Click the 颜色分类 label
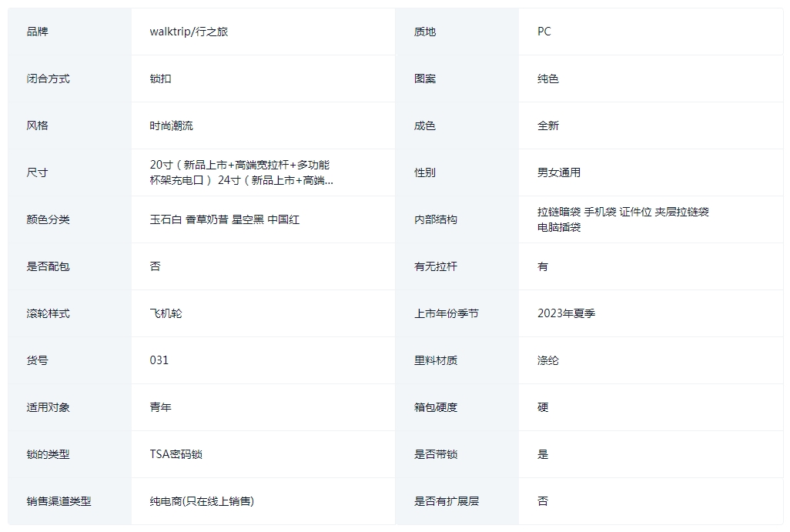Viewport: 790px width, 532px height. tap(48, 219)
